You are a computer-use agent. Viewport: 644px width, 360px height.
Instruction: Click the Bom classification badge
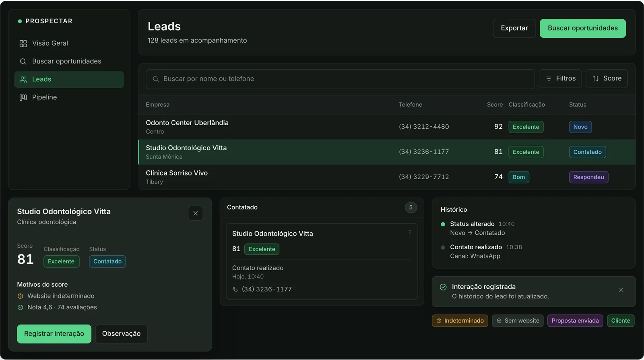[519, 177]
